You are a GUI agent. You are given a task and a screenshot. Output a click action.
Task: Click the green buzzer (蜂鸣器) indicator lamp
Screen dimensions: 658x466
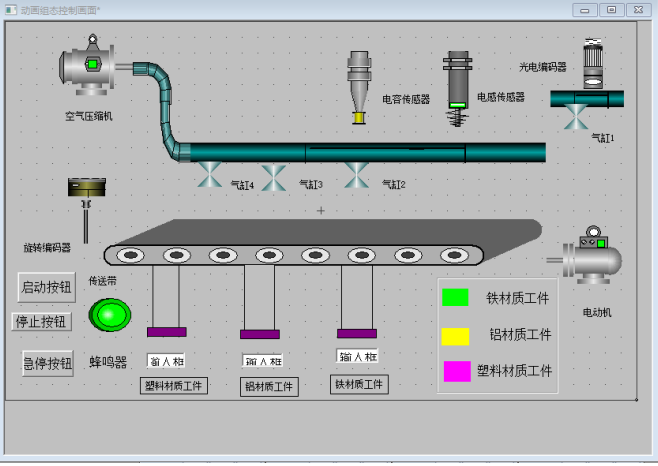point(108,315)
